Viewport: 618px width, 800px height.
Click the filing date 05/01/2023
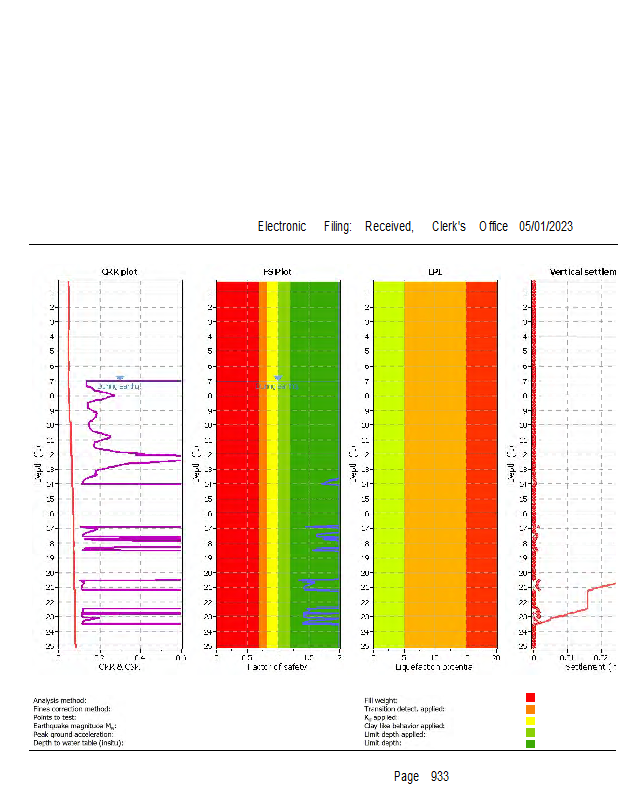click(545, 227)
